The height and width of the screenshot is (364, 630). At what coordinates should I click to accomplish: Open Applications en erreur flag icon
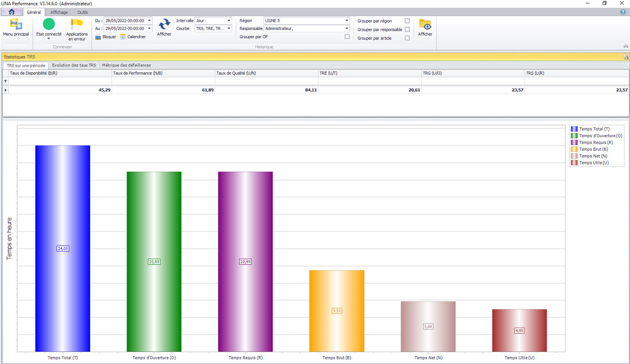point(76,24)
